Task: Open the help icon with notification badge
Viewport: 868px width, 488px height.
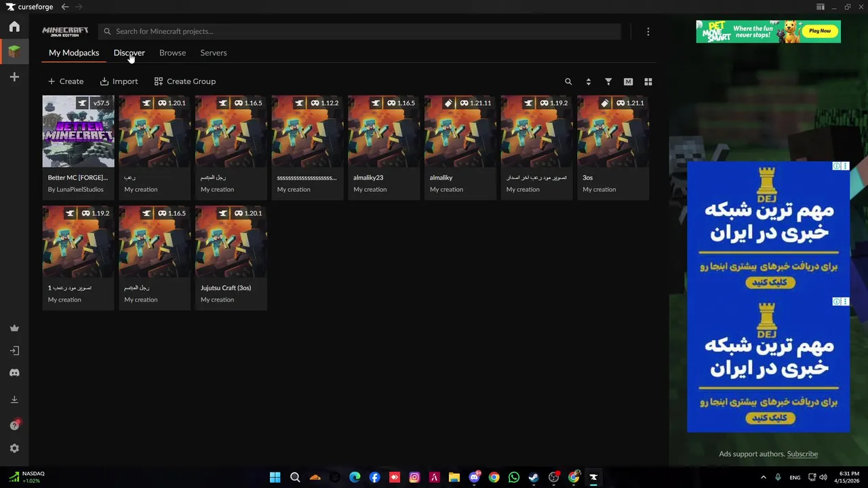Action: [14, 425]
